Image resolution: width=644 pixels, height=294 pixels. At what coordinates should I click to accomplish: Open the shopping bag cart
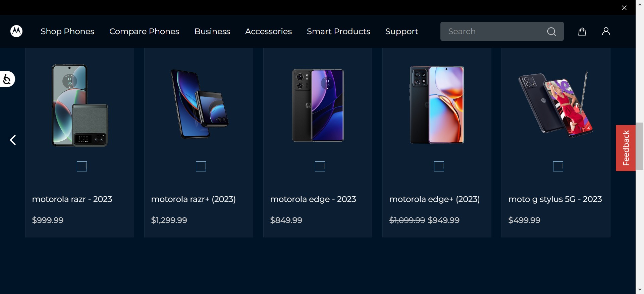(582, 31)
